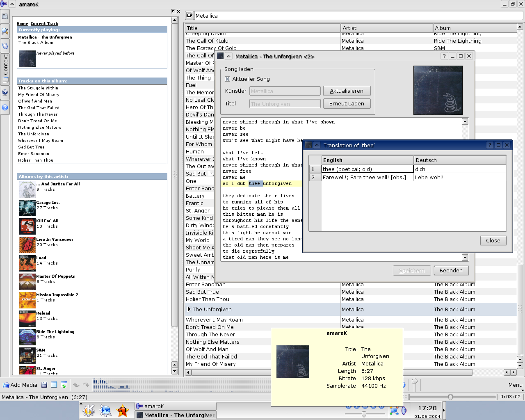The height and width of the screenshot is (420, 525).
Task: Click the Deutsch column header
Action: click(460, 160)
